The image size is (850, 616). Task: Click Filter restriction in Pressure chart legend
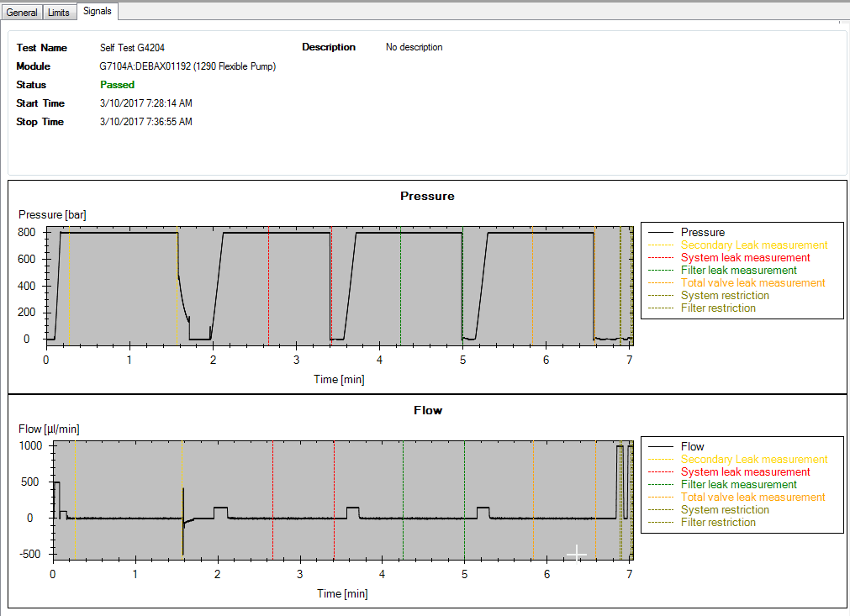(718, 308)
